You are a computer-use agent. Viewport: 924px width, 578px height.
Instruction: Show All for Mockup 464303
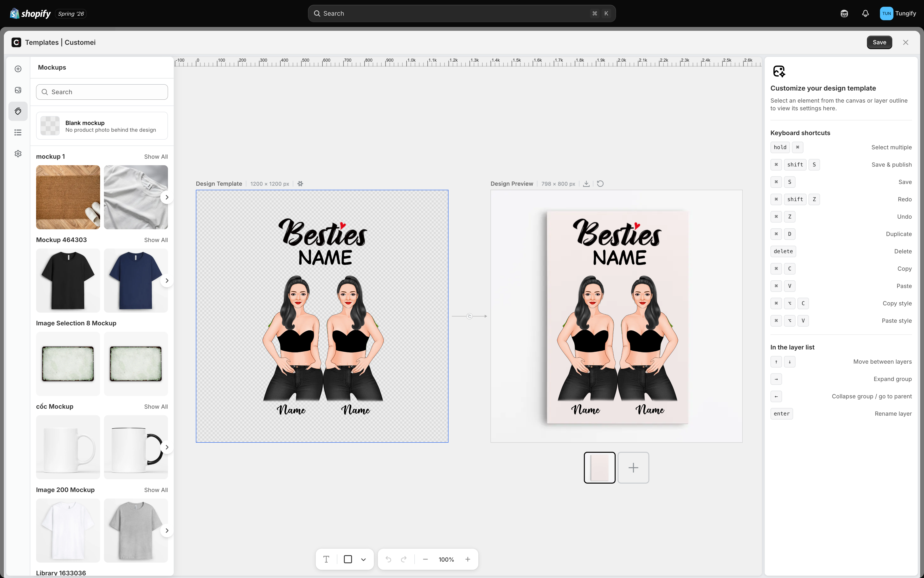[156, 240]
